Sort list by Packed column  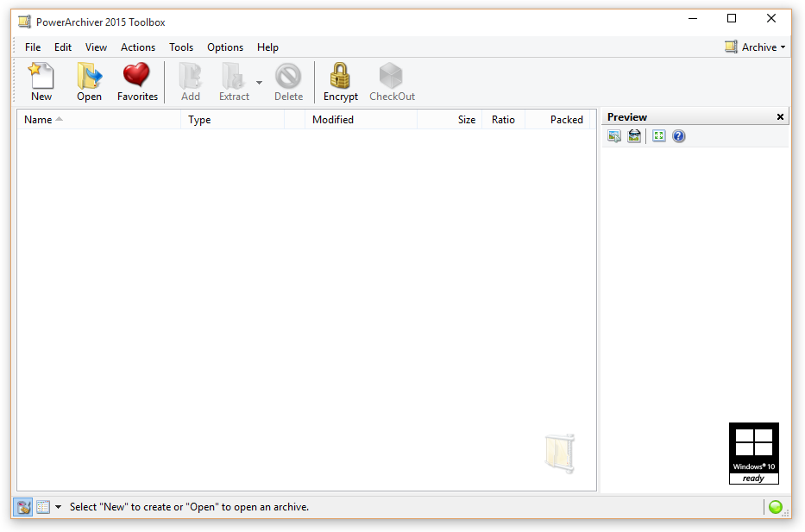(557, 120)
